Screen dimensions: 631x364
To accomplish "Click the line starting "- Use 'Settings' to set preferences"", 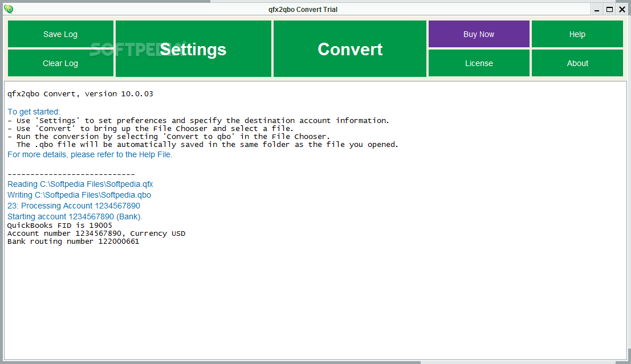I will (x=198, y=120).
